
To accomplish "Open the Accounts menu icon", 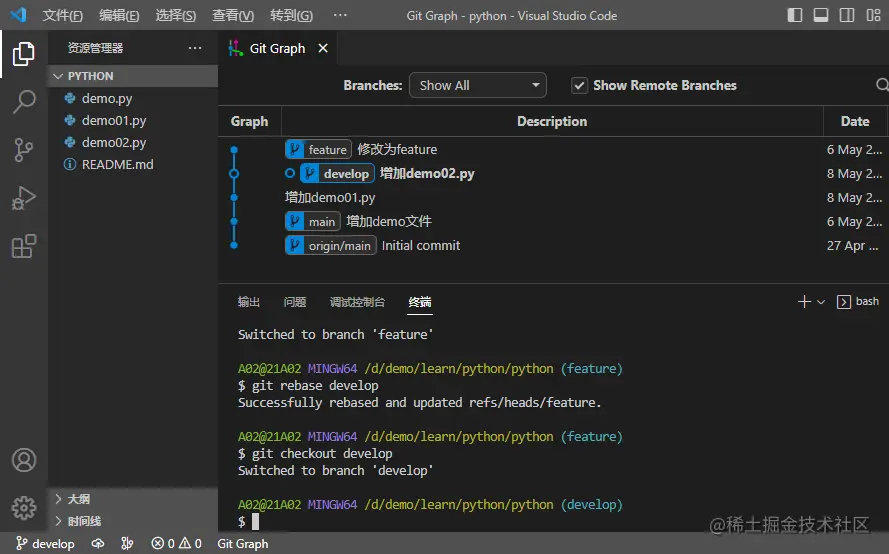I will coord(24,460).
